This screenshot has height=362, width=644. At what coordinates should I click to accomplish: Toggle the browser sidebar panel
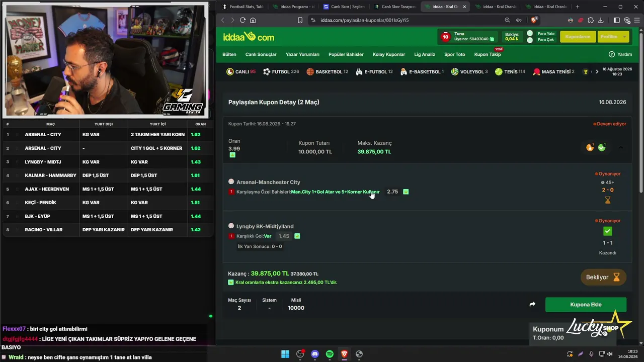point(617,20)
